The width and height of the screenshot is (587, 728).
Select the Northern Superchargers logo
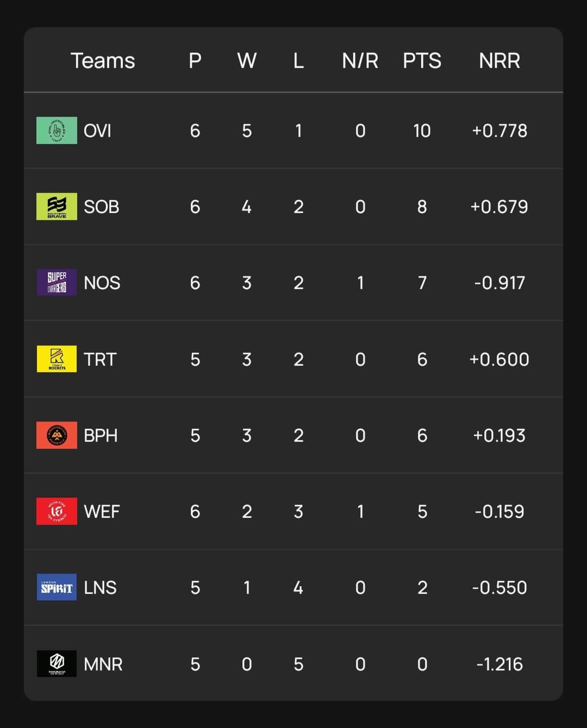57,283
